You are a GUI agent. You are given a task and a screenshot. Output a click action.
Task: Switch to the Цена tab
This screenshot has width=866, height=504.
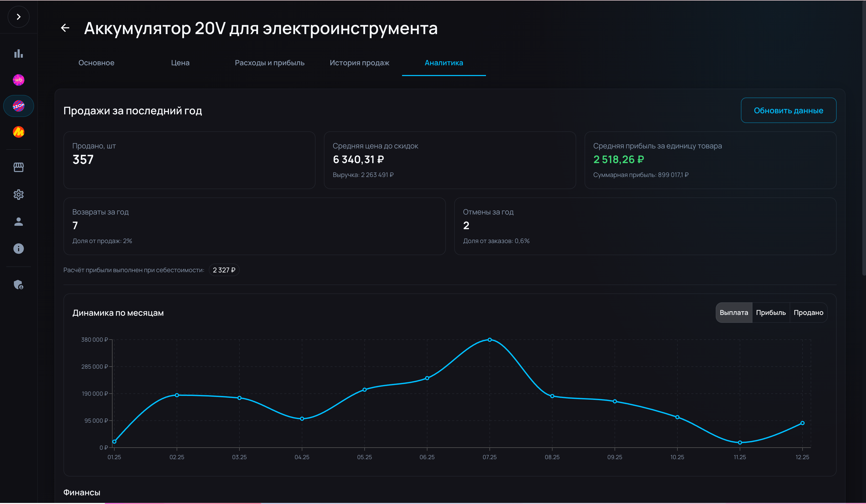click(x=180, y=63)
